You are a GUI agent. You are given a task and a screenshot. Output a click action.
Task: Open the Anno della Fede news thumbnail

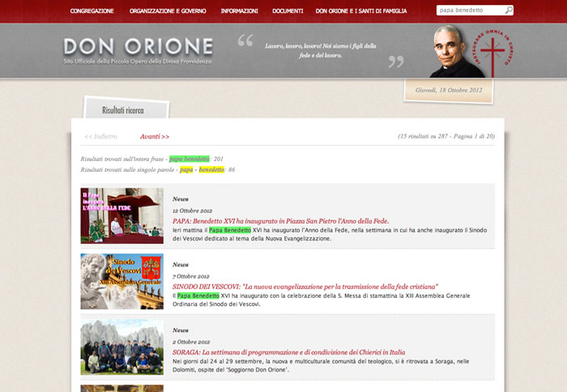point(122,215)
